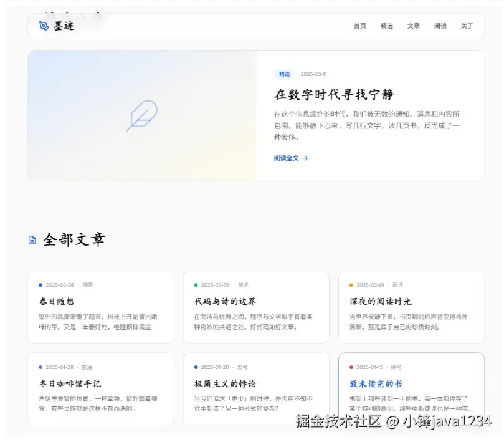Screen dimensions: 504x442
Task: Select the 文章 navigation item
Action: 414,26
